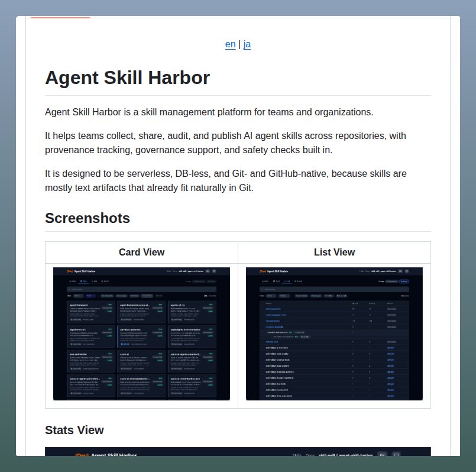The image size is (476, 472).
Task: Click the "Agent Skill Harbor" main heading
Action: coord(128,77)
